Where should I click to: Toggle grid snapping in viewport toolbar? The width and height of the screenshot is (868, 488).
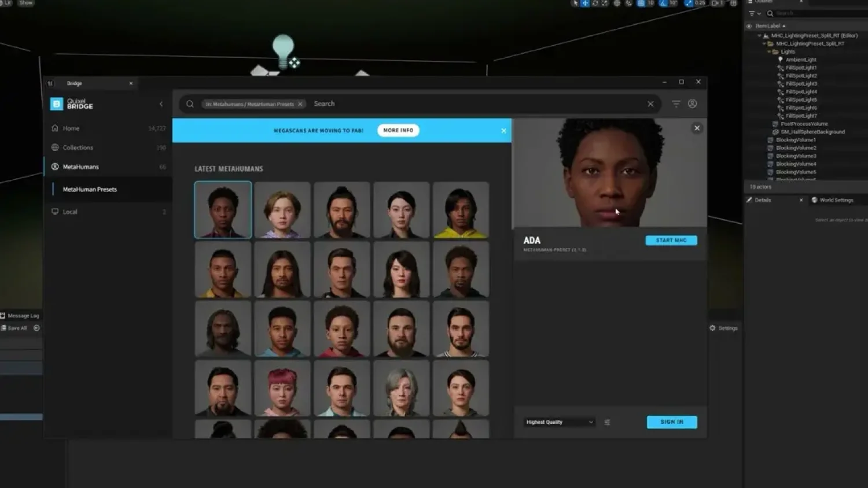pyautogui.click(x=641, y=3)
